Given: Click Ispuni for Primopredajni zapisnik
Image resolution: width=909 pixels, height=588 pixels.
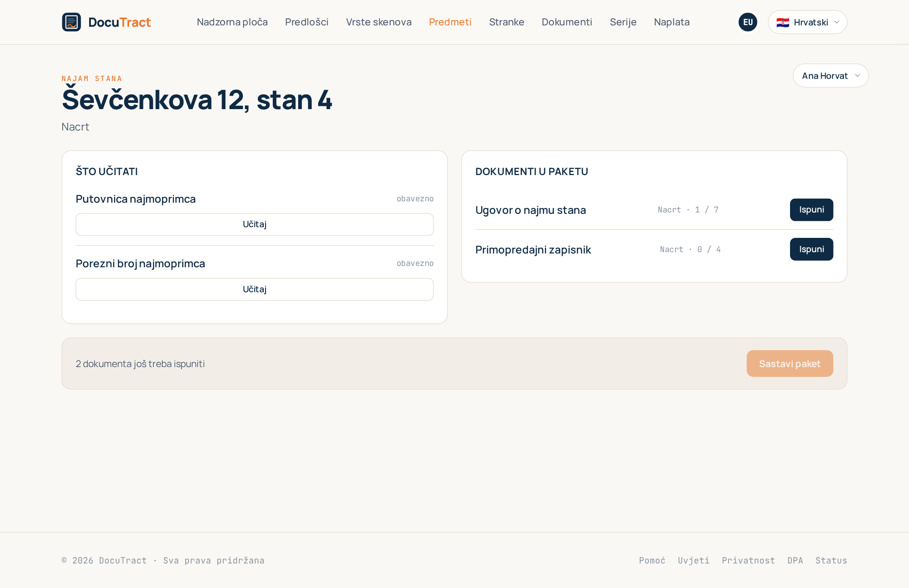Looking at the screenshot, I should (x=811, y=249).
